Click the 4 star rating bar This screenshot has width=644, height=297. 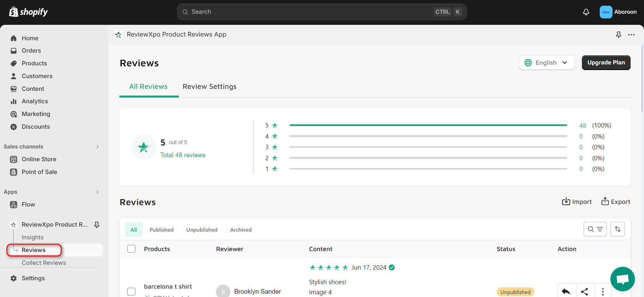pos(428,136)
